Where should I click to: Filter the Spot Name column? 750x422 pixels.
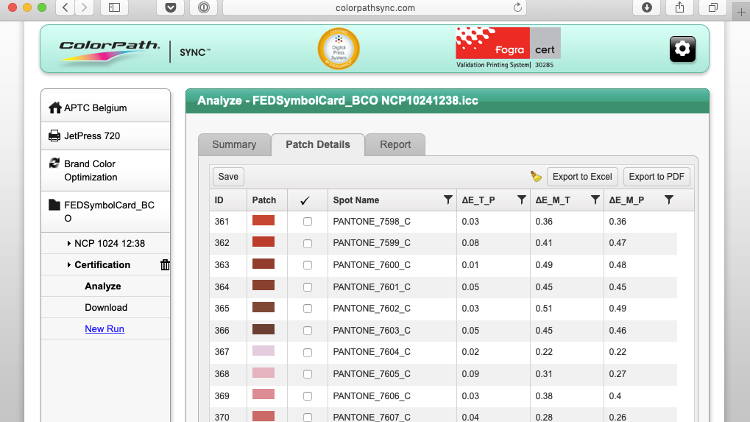pos(448,200)
